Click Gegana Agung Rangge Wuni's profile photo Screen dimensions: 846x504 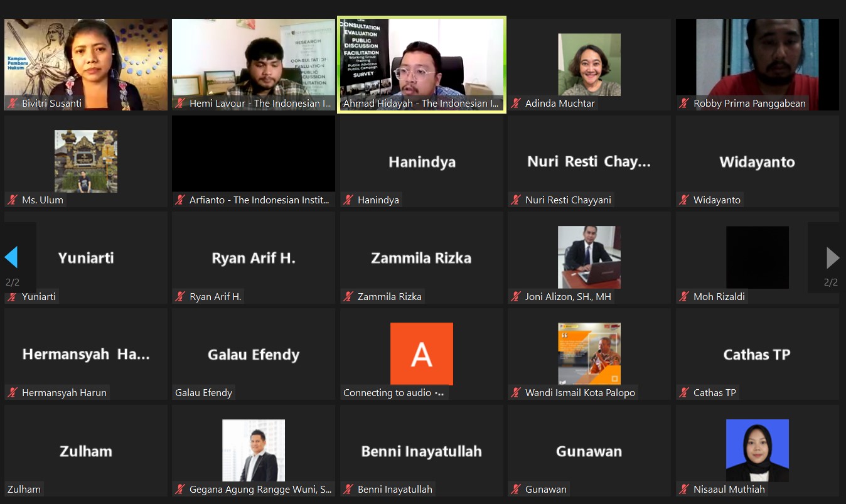click(254, 450)
